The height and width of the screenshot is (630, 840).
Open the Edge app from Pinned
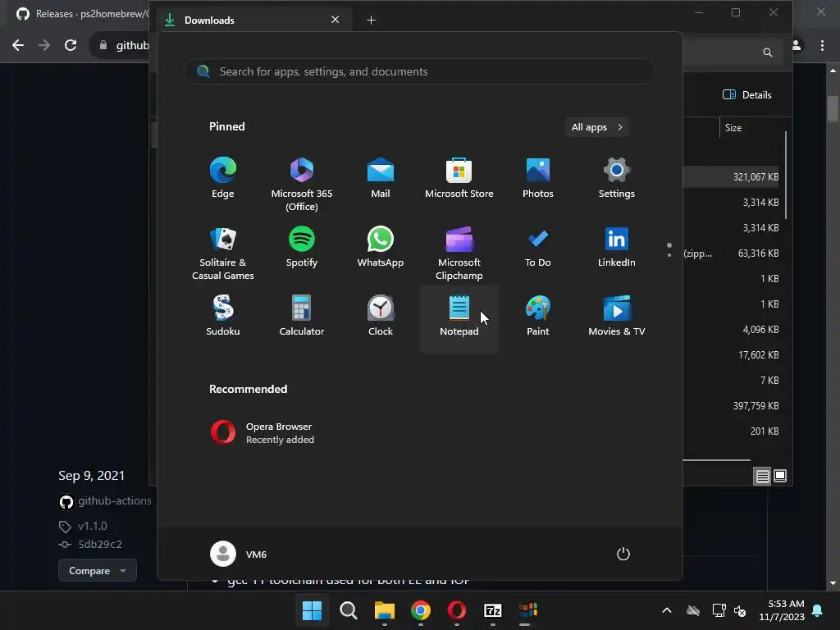tap(223, 179)
